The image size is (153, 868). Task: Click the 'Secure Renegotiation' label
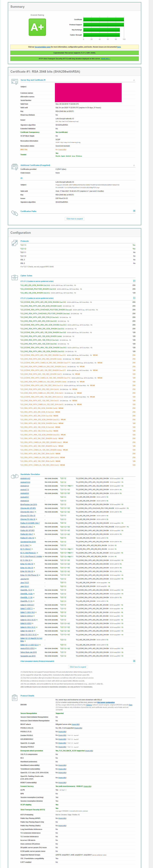[x=29, y=713]
